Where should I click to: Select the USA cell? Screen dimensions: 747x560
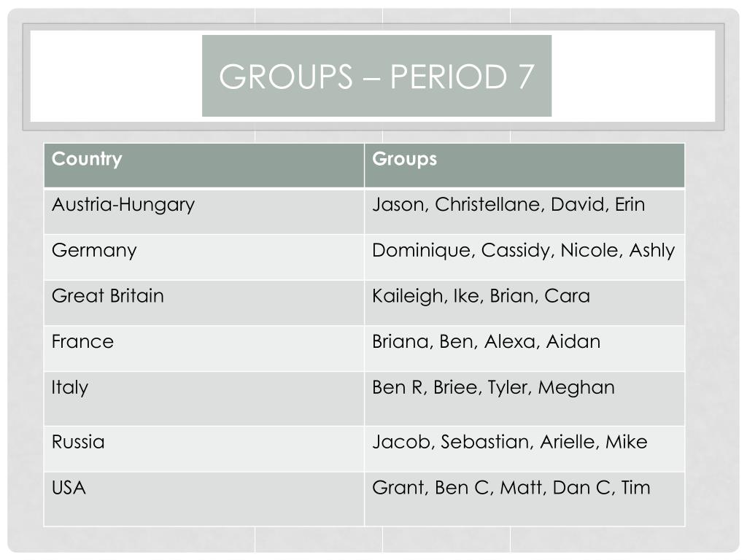[204, 499]
